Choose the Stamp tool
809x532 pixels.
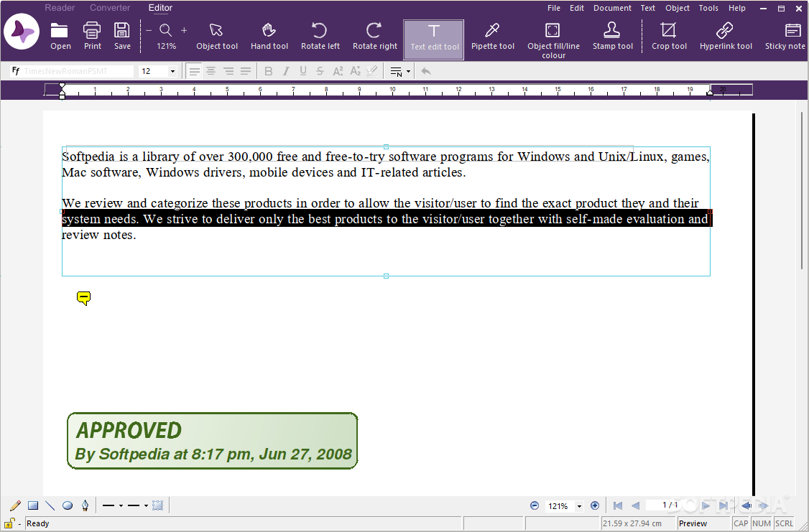(612, 36)
